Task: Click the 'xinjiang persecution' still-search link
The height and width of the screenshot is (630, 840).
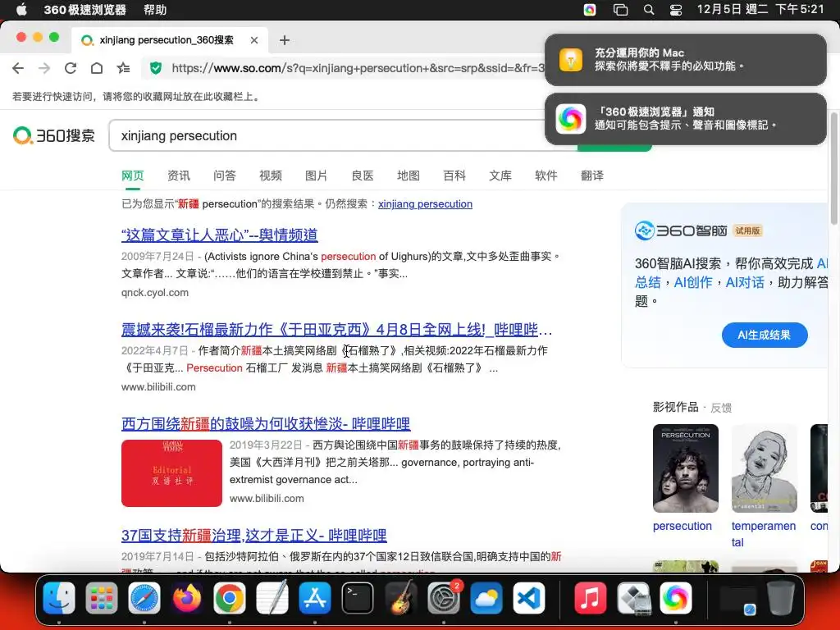Action: 426,204
